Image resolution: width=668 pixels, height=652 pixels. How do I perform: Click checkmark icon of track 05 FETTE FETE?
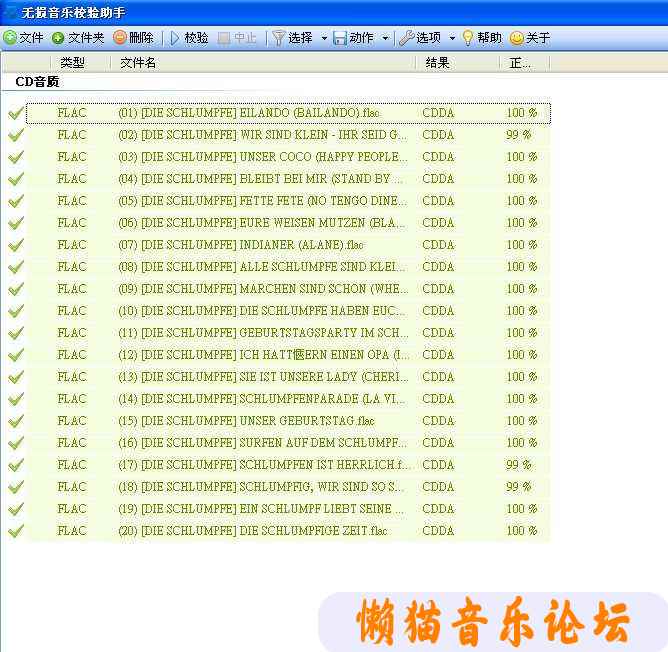[16, 201]
